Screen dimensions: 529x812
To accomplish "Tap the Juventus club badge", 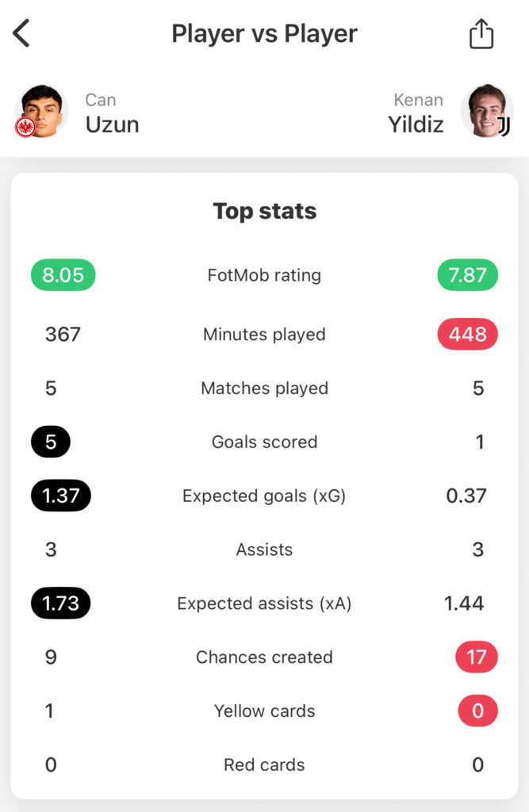I will coord(503,126).
